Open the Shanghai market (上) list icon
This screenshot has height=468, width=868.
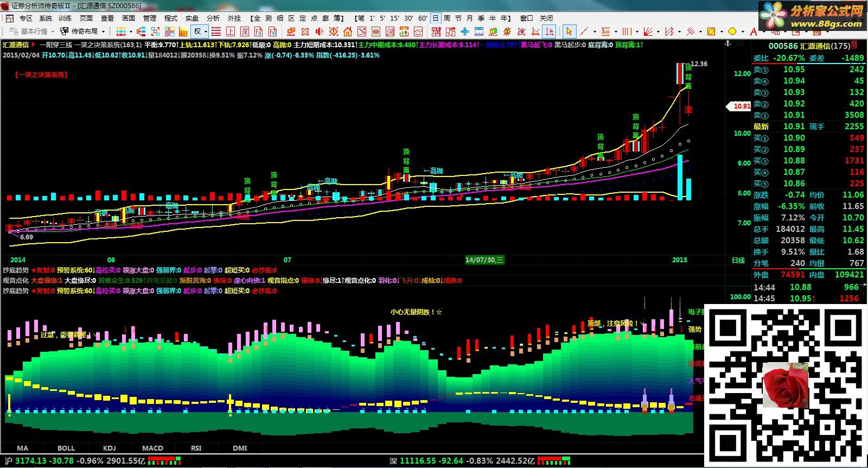point(231,31)
